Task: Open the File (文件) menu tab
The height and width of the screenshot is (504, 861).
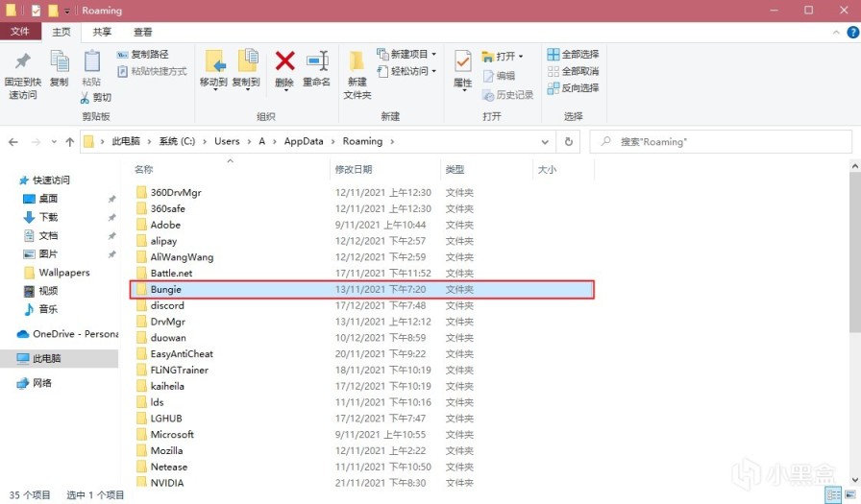Action: pyautogui.click(x=20, y=32)
